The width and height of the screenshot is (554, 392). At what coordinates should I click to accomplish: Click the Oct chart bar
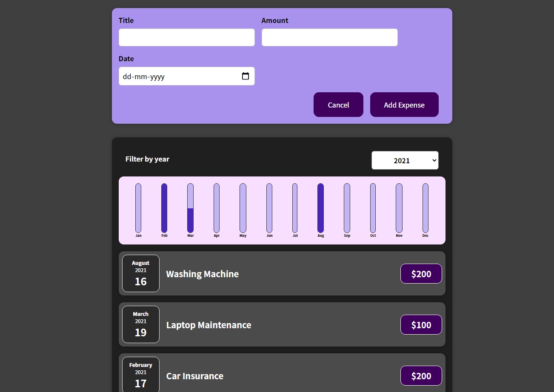tap(373, 208)
